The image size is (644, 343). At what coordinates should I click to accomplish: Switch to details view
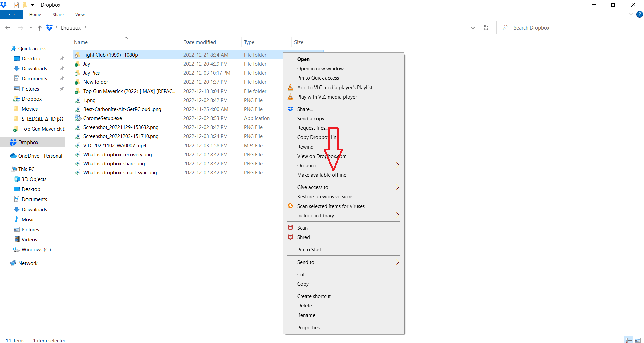tap(629, 339)
